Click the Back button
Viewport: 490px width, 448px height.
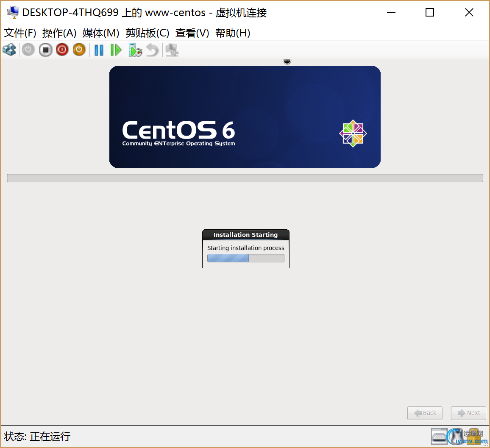(425, 413)
